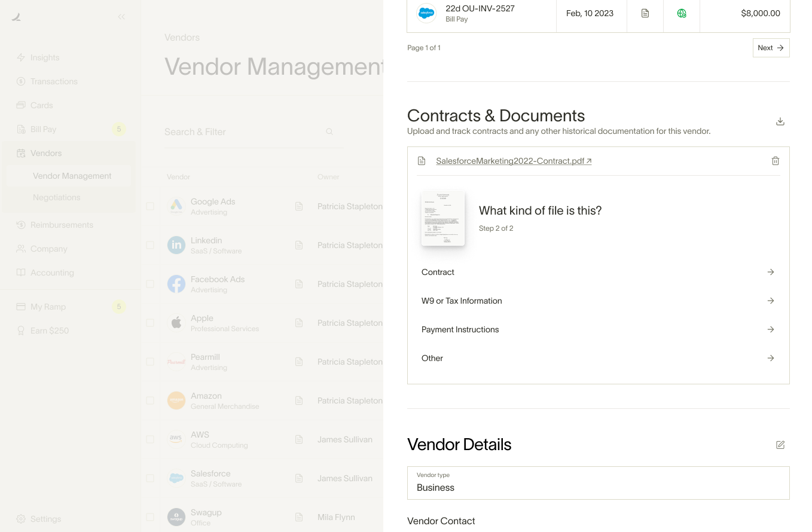Click the Accounting book icon

[x=21, y=273]
